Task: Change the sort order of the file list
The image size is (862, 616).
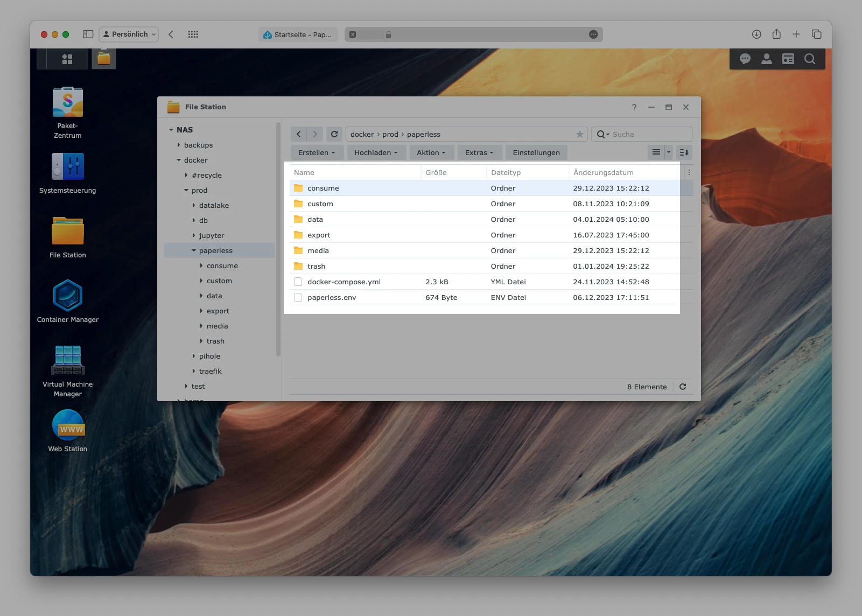Action: [x=684, y=152]
